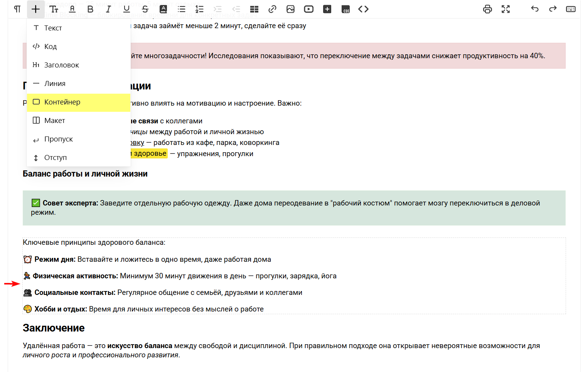Redo the last action
588x372 pixels.
[553, 9]
